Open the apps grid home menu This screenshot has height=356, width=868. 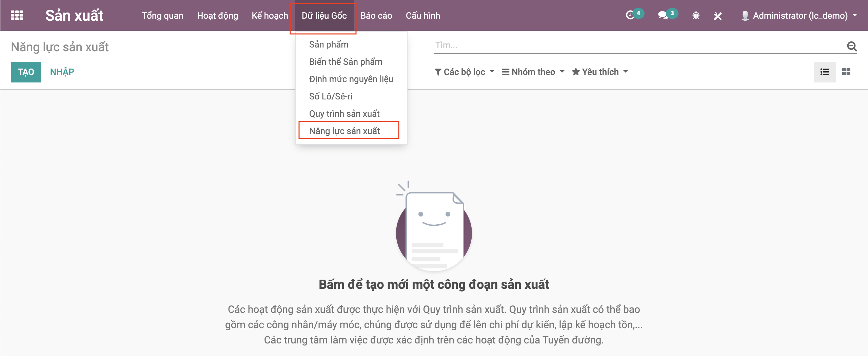click(17, 16)
